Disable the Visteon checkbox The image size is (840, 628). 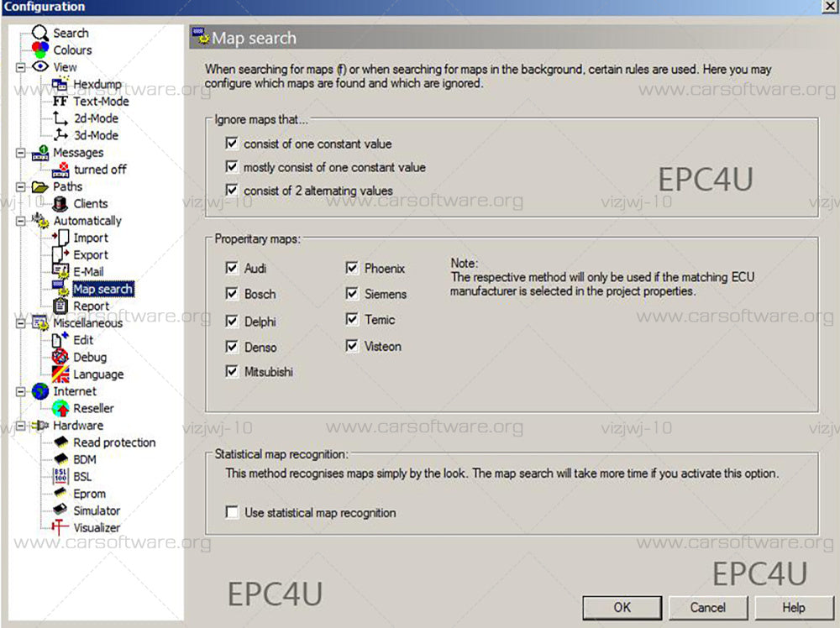(352, 346)
